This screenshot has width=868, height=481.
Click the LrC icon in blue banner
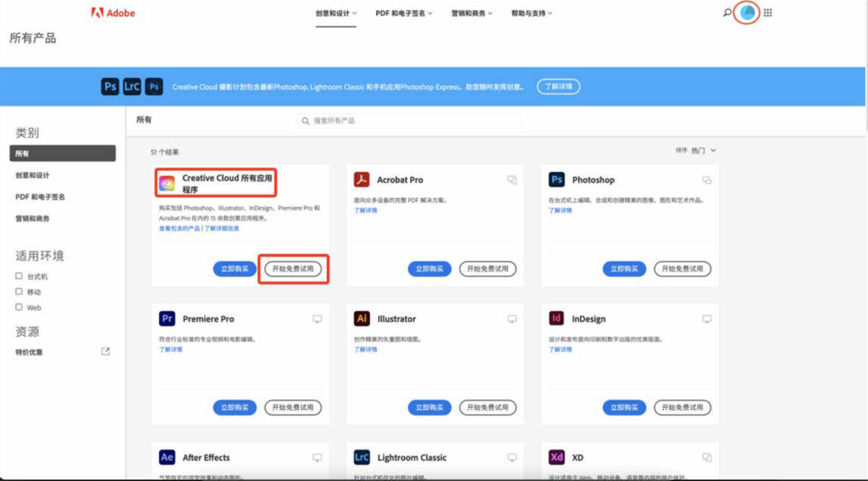(132, 86)
